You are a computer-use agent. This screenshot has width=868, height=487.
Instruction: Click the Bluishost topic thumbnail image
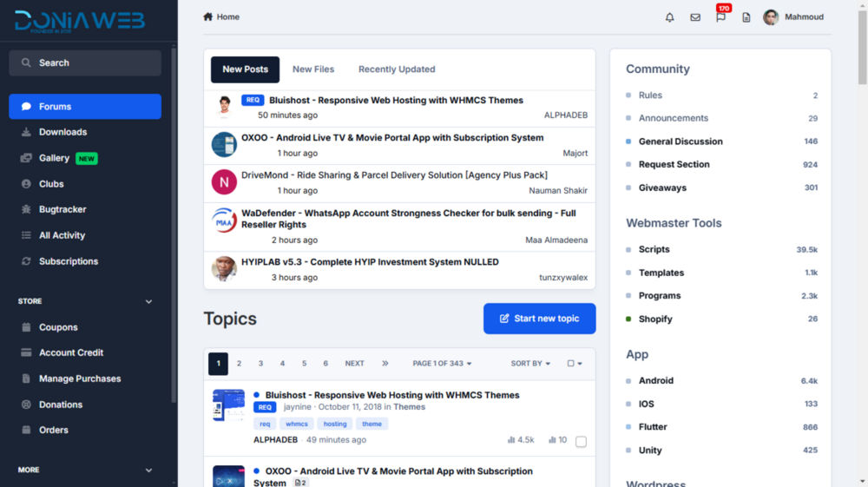click(x=228, y=405)
